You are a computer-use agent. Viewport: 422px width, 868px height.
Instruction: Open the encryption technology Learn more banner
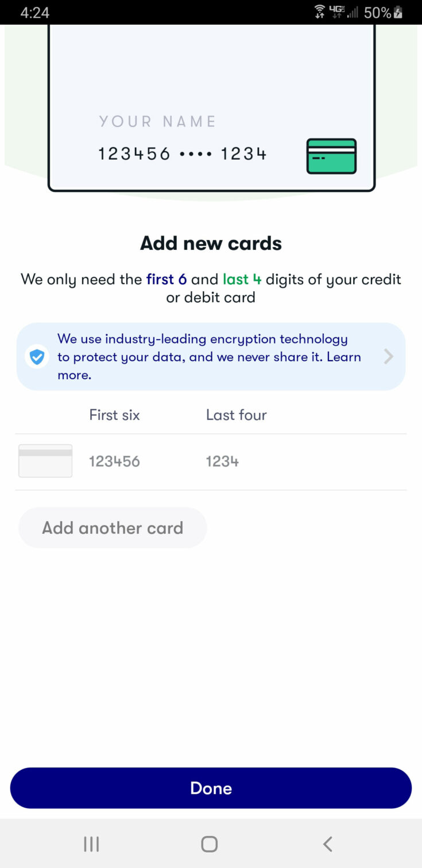(x=210, y=357)
